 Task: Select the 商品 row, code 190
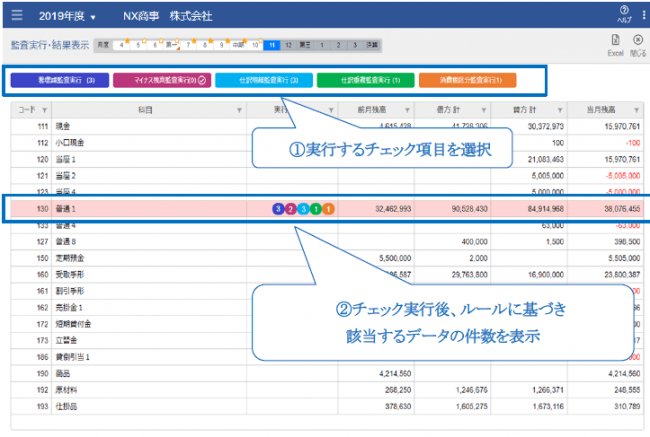pyautogui.click(x=327, y=373)
